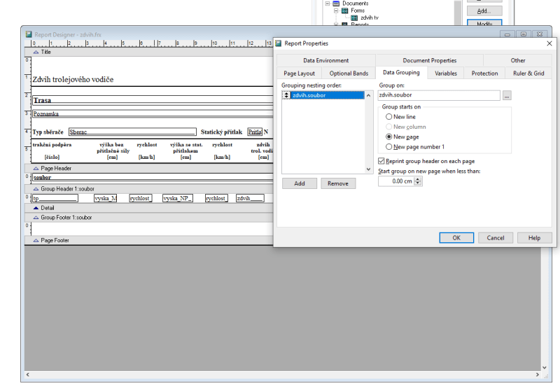Switch to the Other tab
Viewport: 560px width, 392px height.
tap(517, 60)
